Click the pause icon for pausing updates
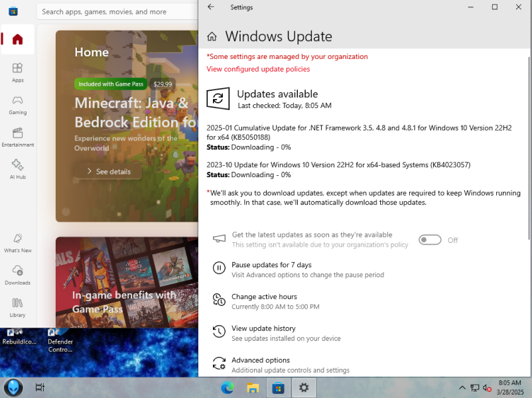 (219, 268)
